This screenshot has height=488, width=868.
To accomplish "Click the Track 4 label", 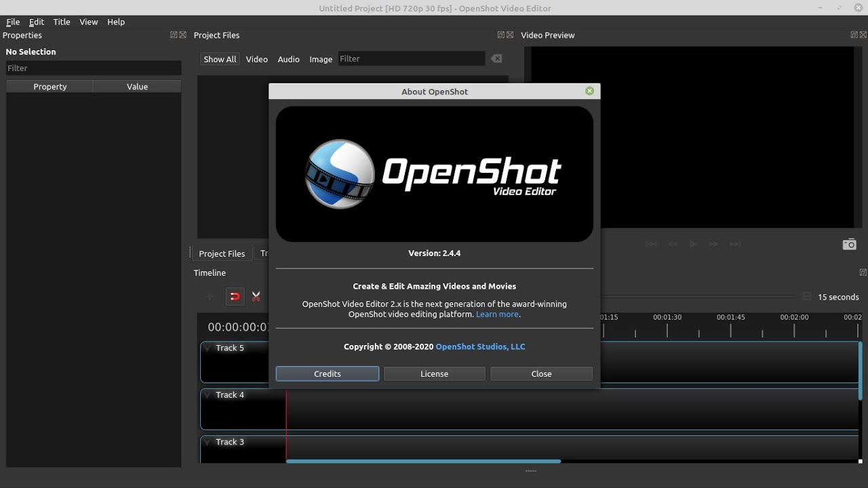I will pos(230,394).
